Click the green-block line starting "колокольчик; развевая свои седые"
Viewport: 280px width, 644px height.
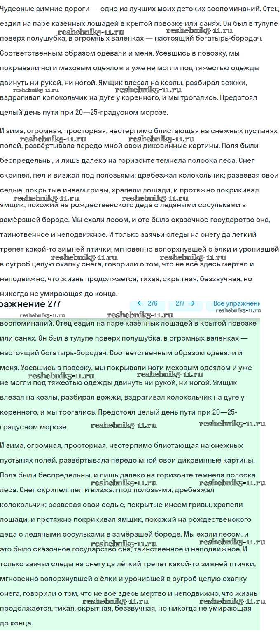coord(121,505)
